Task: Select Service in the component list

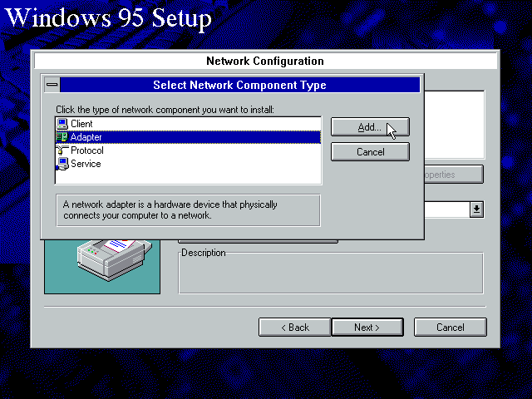Action: 188,164
